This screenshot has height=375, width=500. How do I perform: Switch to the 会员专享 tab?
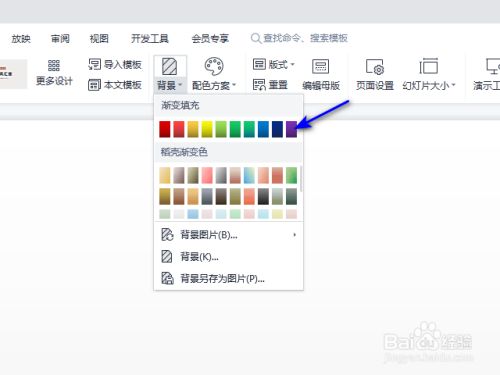210,39
